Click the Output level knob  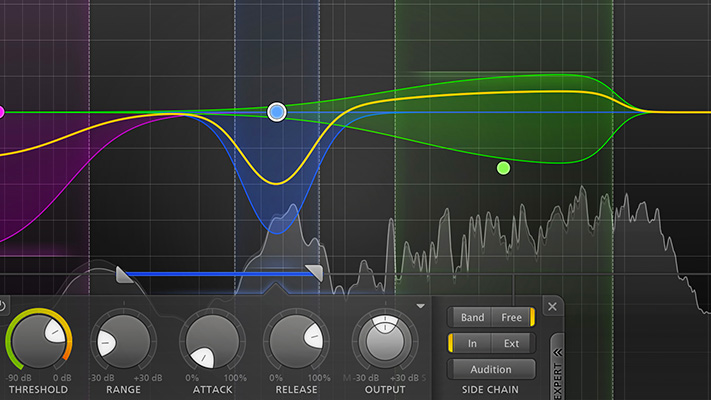tap(381, 343)
